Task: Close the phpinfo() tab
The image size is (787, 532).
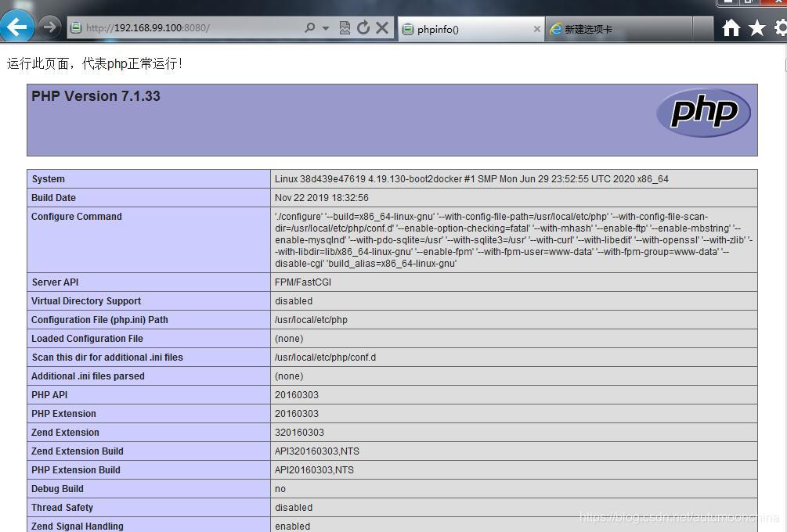Action: (x=536, y=29)
